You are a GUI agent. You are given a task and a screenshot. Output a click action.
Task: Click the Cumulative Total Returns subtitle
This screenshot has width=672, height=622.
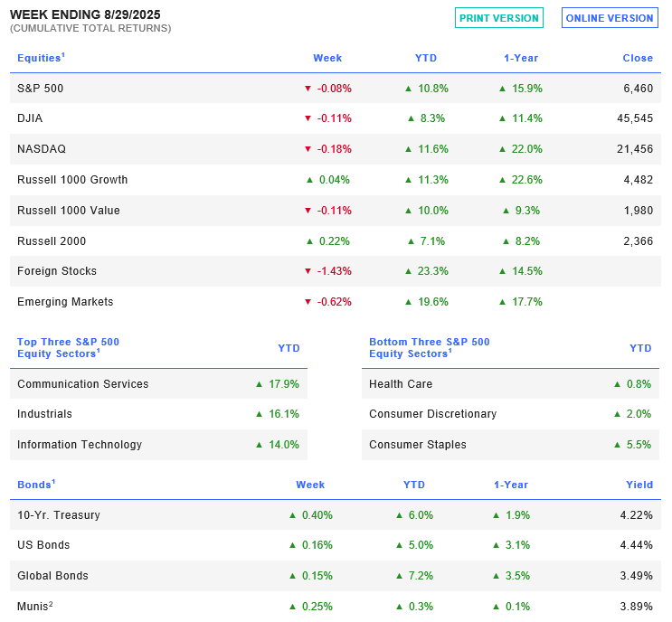pyautogui.click(x=90, y=28)
